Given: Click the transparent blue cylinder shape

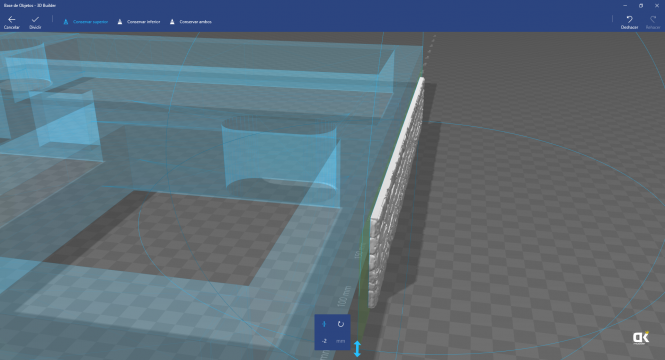Looking at the screenshot, I should (280, 154).
